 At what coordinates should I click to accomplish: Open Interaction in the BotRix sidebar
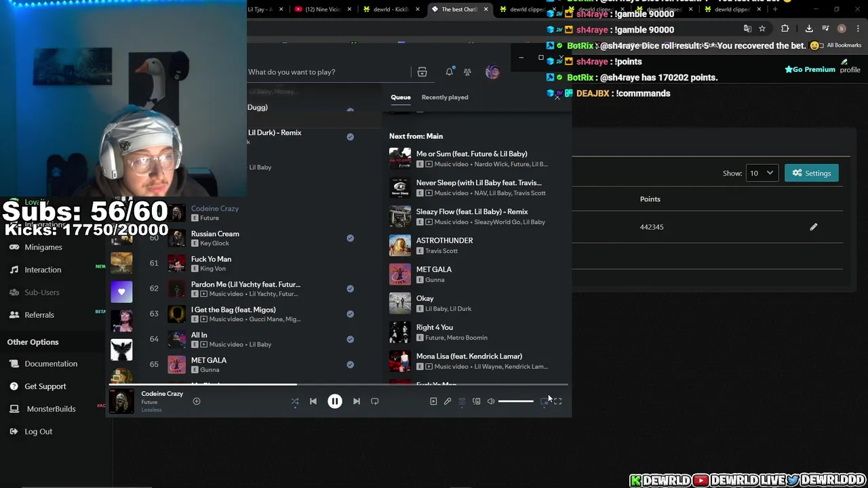click(x=43, y=270)
